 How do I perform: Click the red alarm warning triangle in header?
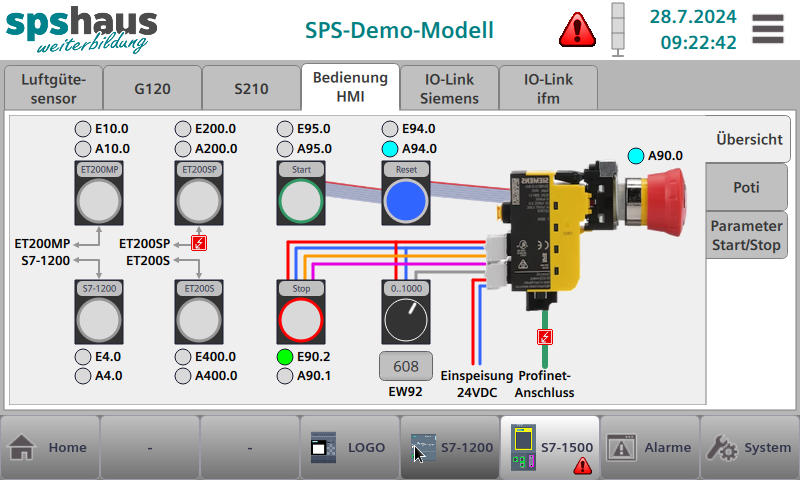coord(577,30)
